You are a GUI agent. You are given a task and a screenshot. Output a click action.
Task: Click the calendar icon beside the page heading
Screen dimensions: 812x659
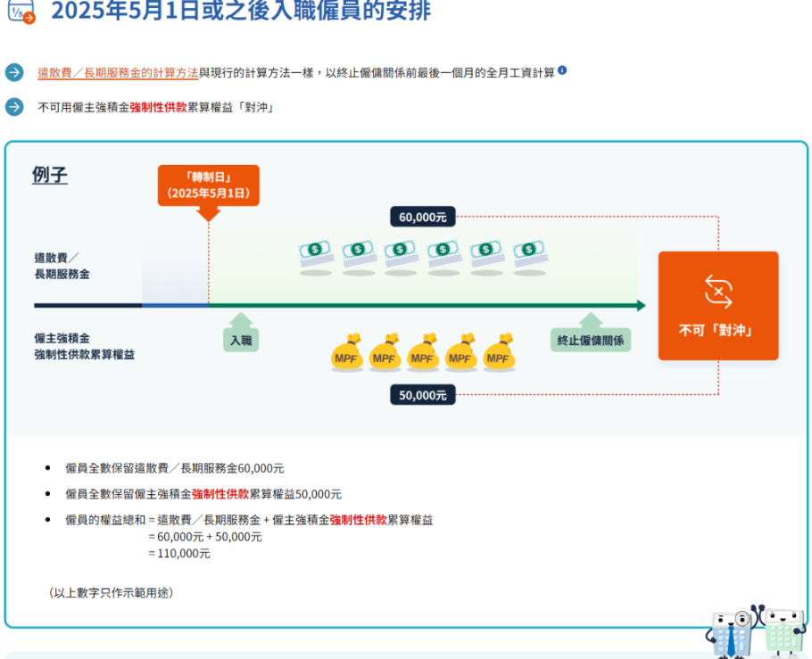point(20,12)
